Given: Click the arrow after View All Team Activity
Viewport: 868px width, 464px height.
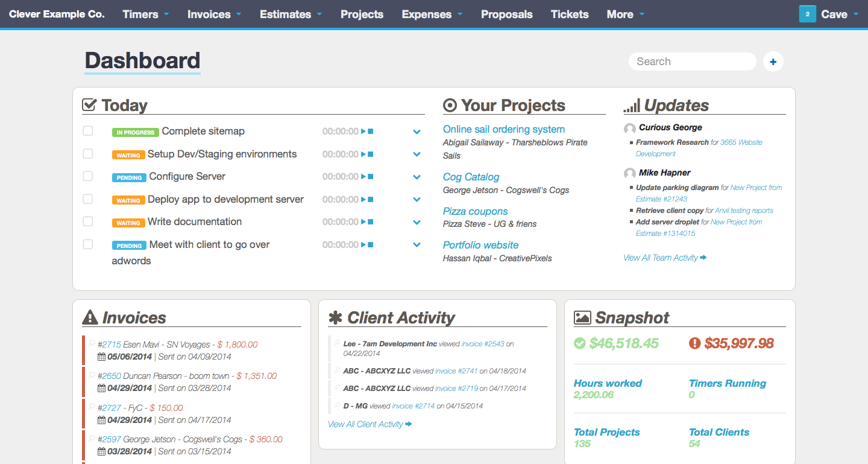Looking at the screenshot, I should click(x=703, y=258).
